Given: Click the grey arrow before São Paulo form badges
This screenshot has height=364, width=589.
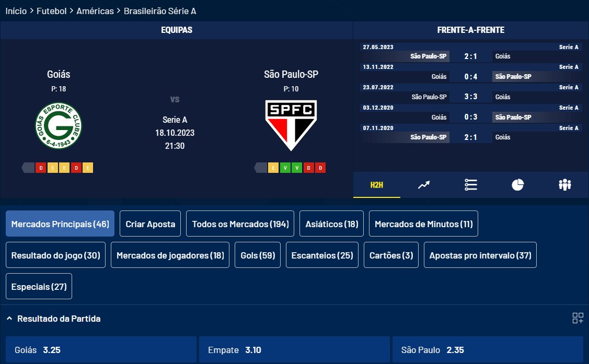Looking at the screenshot, I should (x=261, y=168).
